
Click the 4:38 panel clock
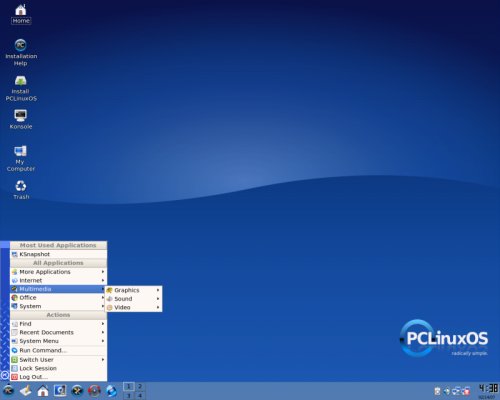point(488,389)
